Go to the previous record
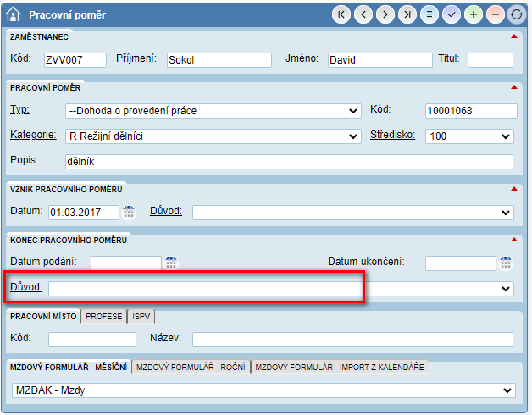Screen dimensions: 532x415 click(363, 14)
